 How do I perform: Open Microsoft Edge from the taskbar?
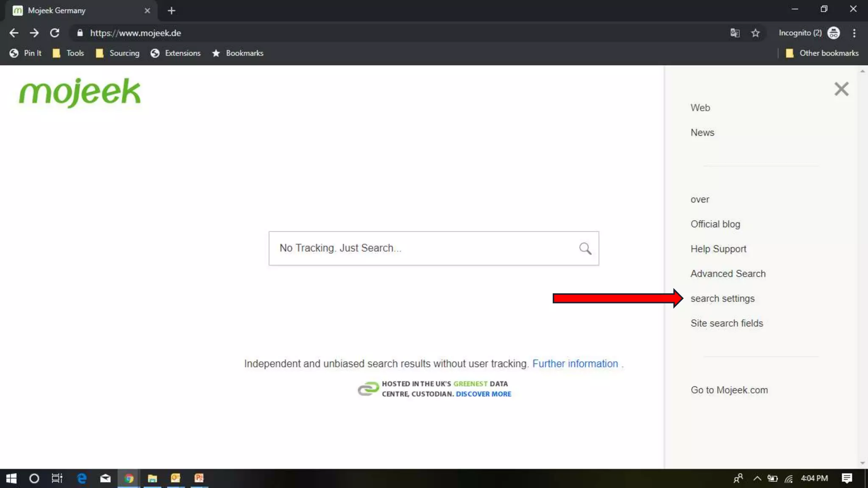point(82,478)
